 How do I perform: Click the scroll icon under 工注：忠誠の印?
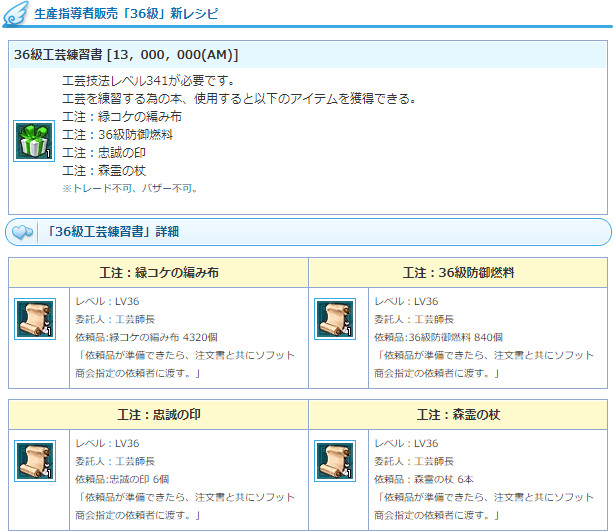coord(35,461)
